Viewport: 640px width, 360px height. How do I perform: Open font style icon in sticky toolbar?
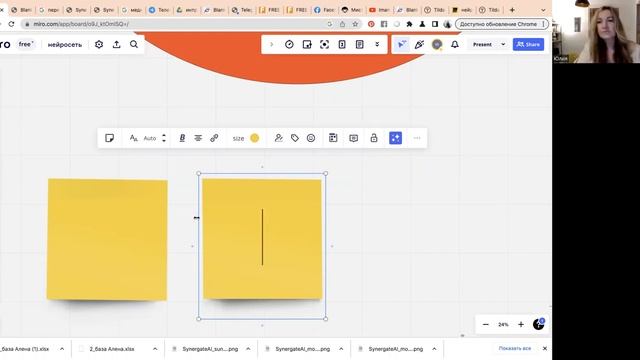[133, 138]
